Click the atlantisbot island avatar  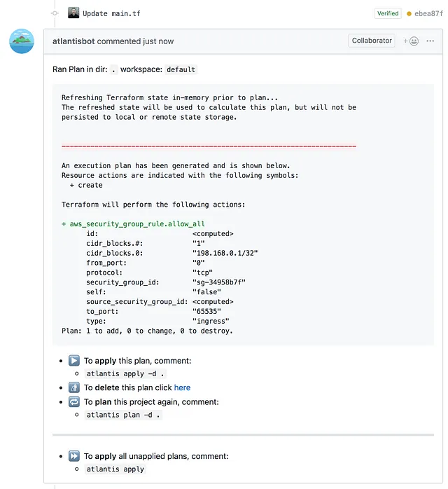[x=22, y=41]
